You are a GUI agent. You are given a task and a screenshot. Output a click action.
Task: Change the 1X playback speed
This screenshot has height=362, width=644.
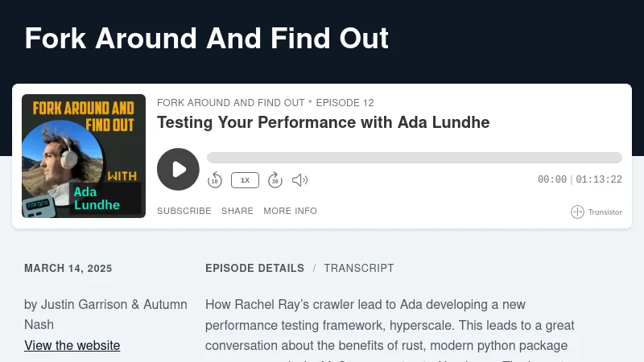245,180
